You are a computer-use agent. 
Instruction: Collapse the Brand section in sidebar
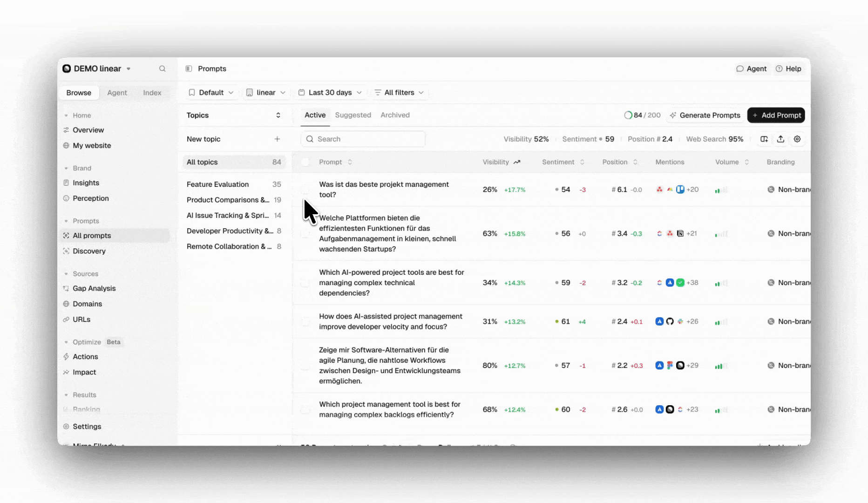coord(66,168)
